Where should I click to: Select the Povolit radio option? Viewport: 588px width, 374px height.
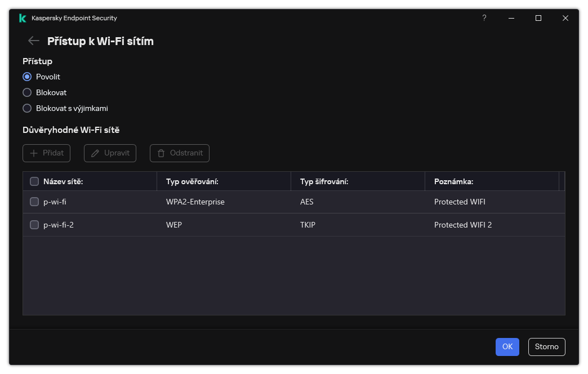(x=27, y=77)
